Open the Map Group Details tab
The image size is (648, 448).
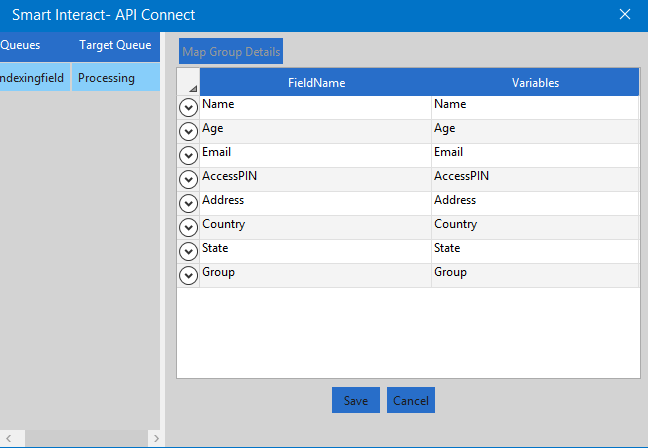click(x=232, y=51)
